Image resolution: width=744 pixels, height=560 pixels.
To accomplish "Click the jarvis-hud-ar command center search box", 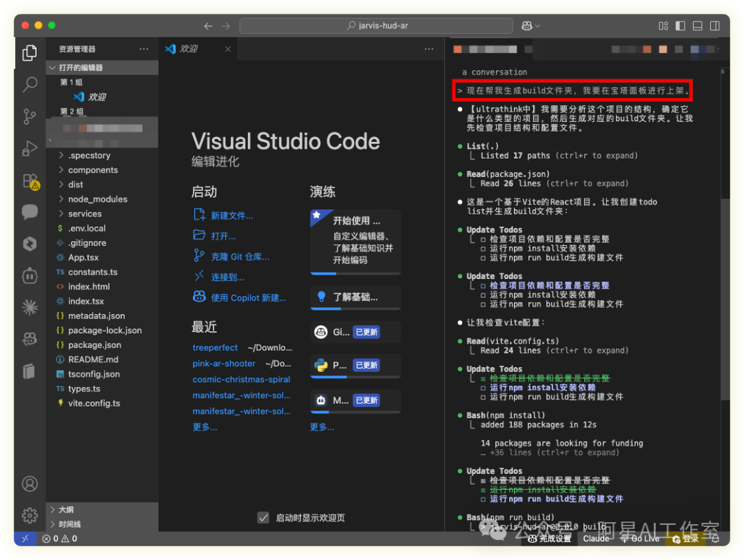I will (x=376, y=26).
